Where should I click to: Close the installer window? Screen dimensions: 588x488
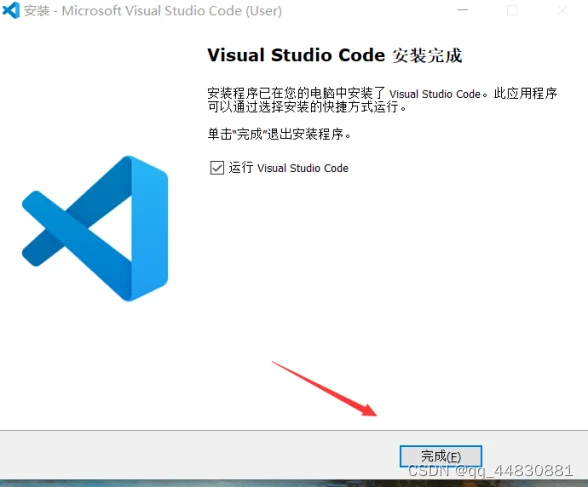(562, 10)
